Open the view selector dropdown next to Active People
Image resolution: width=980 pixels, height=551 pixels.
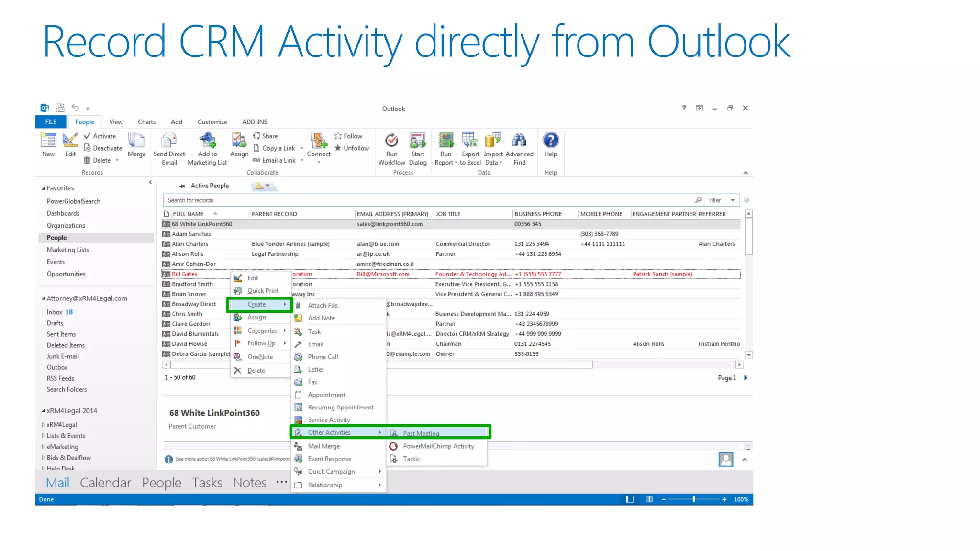point(267,186)
